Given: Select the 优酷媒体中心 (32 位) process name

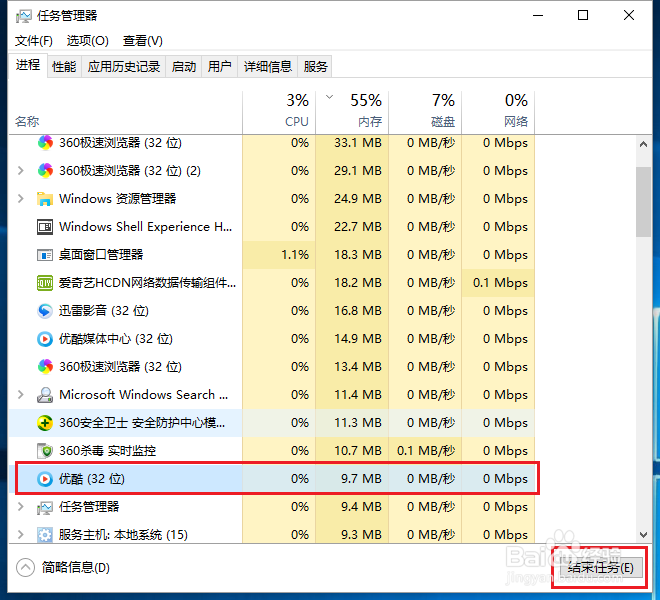Looking at the screenshot, I should (x=116, y=339).
